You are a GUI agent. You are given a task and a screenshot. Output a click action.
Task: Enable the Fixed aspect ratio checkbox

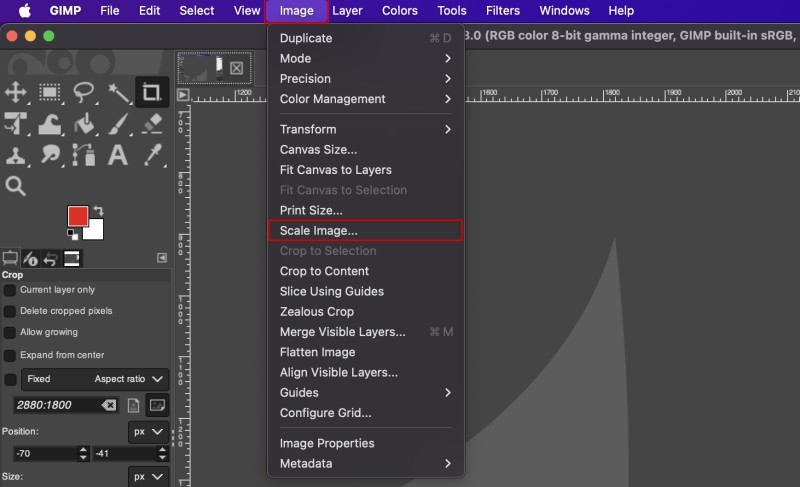pos(10,379)
